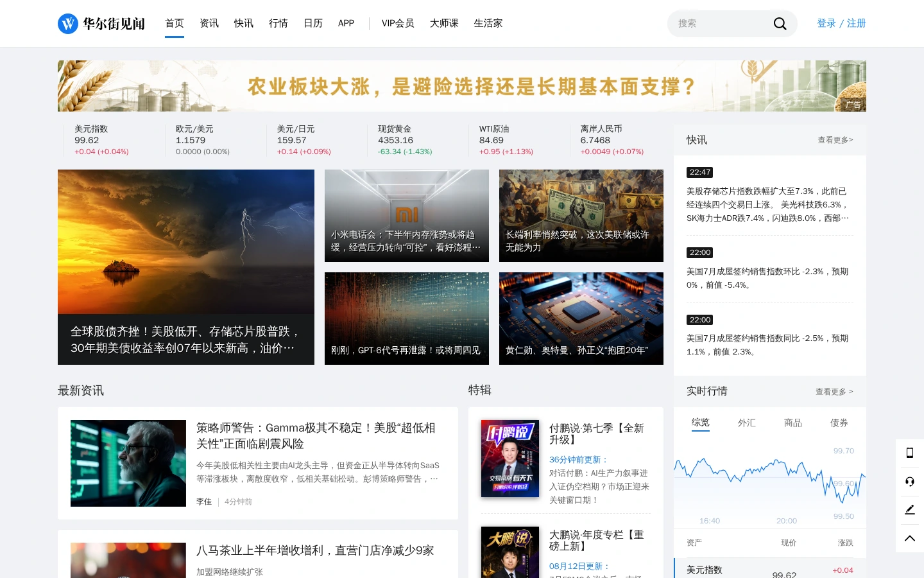Open the 大鹏说·年度专栏 special title
The width and height of the screenshot is (924, 578).
point(597,541)
